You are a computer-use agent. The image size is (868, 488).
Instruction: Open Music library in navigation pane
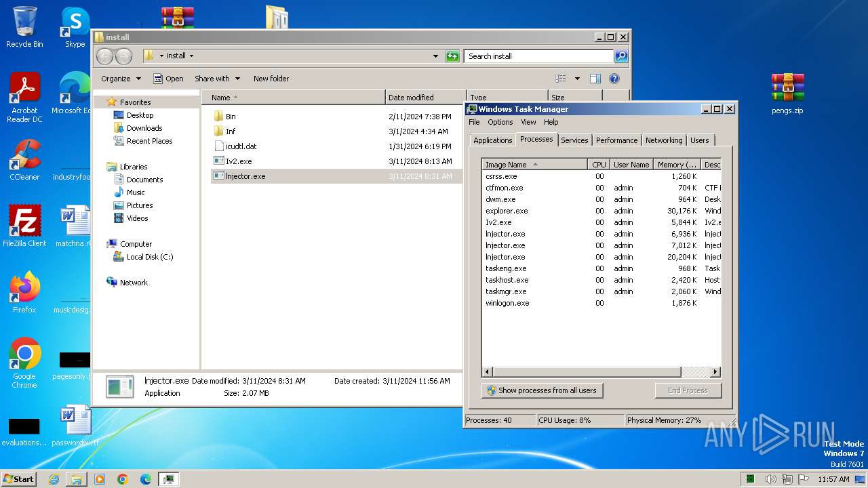coord(136,192)
